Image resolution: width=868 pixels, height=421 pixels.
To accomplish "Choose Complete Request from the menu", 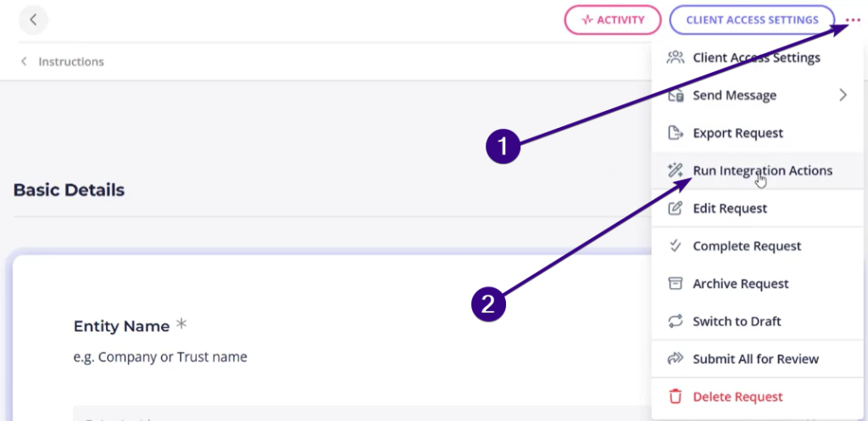I will 747,246.
